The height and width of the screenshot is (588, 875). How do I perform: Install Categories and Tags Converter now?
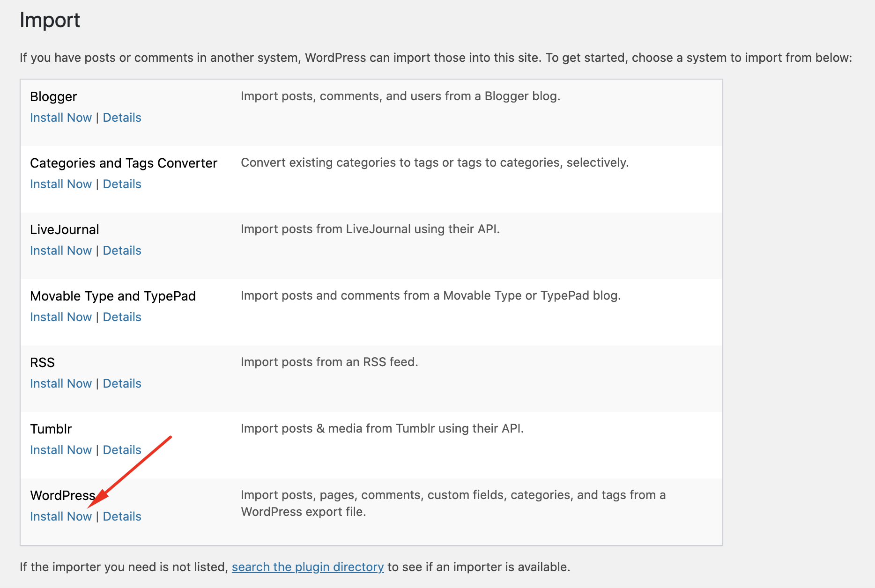[x=61, y=184]
